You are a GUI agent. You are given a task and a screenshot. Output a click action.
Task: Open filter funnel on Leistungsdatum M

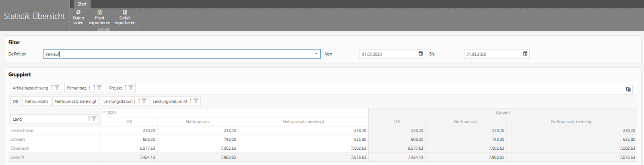point(196,101)
